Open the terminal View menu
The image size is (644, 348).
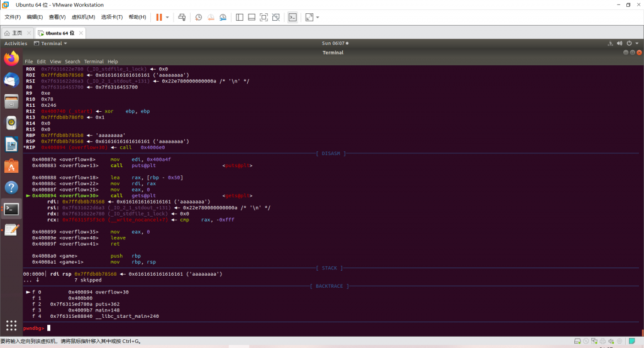point(55,62)
